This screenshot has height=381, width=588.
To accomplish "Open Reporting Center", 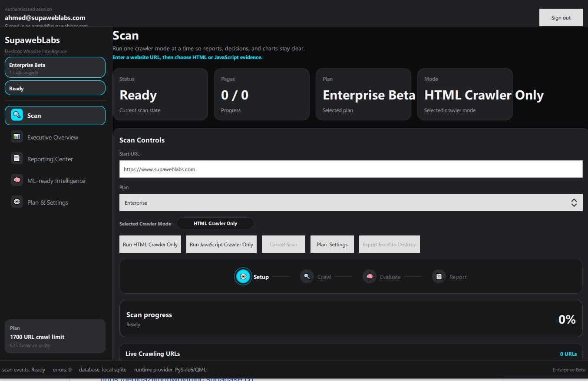I will pyautogui.click(x=55, y=159).
